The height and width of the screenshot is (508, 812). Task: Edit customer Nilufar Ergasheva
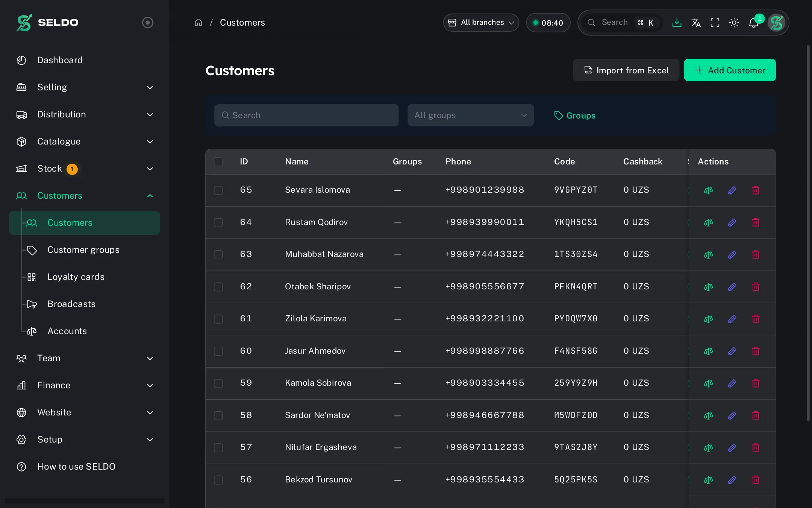pyautogui.click(x=732, y=448)
